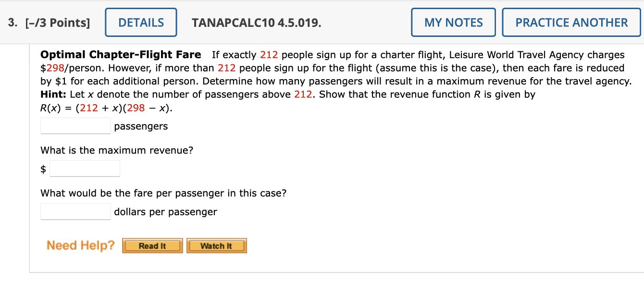Screen dimensions: 644x285
Task: Click PRACTICE ANOTHER to get a new version
Action: [x=571, y=22]
